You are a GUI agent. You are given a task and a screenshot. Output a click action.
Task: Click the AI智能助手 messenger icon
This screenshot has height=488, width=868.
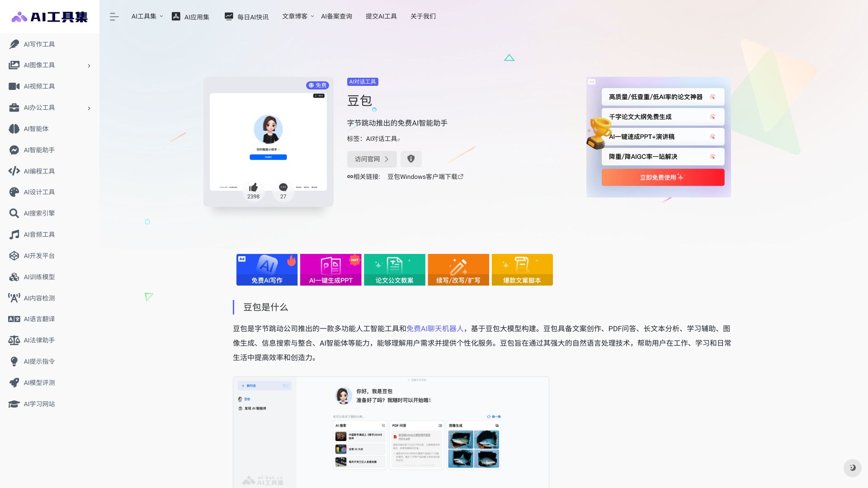14,150
